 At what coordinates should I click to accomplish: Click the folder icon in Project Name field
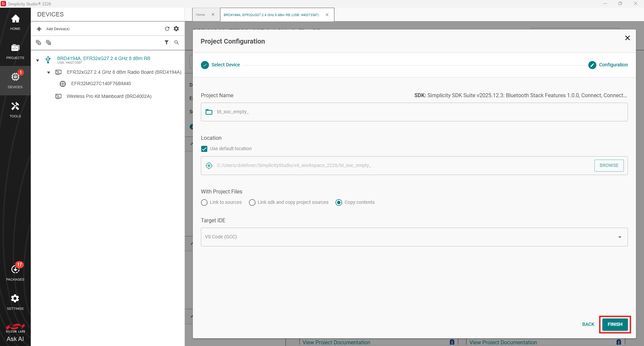209,112
